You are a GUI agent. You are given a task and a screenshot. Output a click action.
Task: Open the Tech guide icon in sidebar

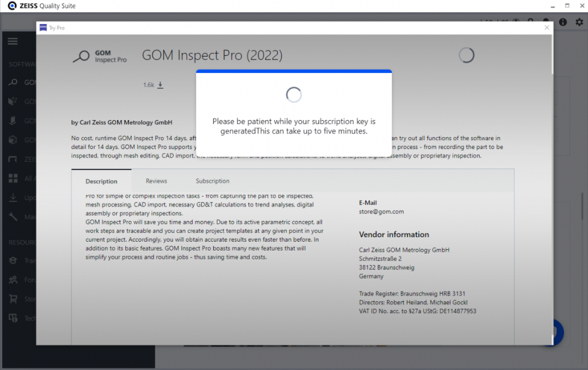coord(12,318)
